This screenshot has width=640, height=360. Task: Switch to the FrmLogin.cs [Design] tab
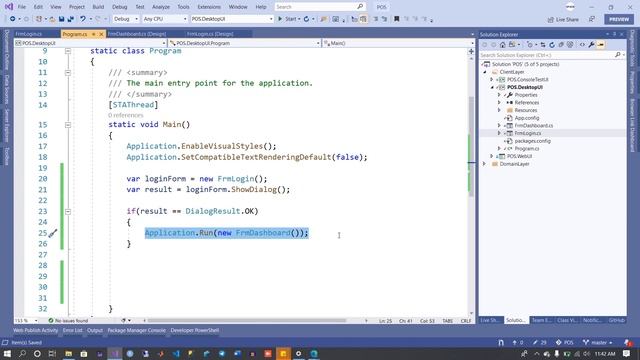[x=210, y=34]
